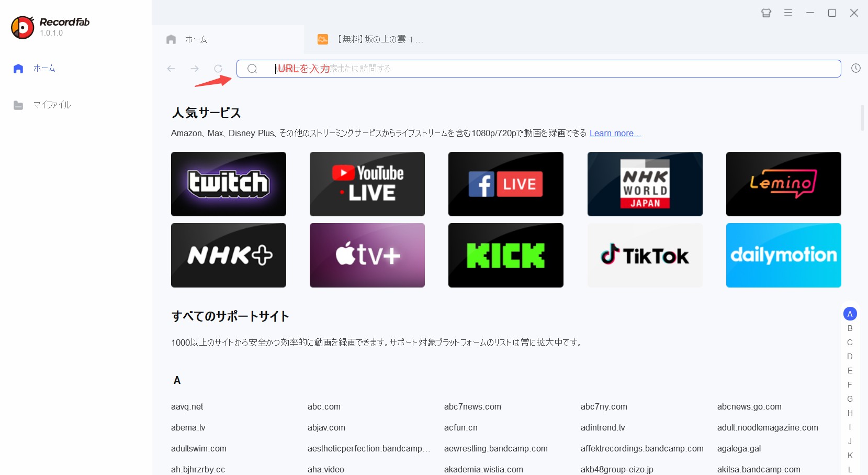Open affektrecordings.bandcamp.com link

pyautogui.click(x=642, y=448)
